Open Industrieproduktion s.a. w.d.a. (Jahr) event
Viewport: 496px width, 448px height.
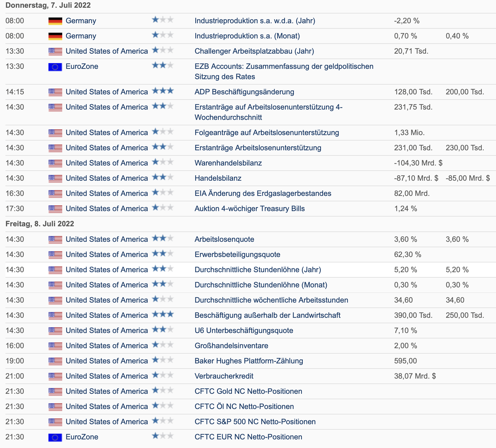click(x=255, y=21)
